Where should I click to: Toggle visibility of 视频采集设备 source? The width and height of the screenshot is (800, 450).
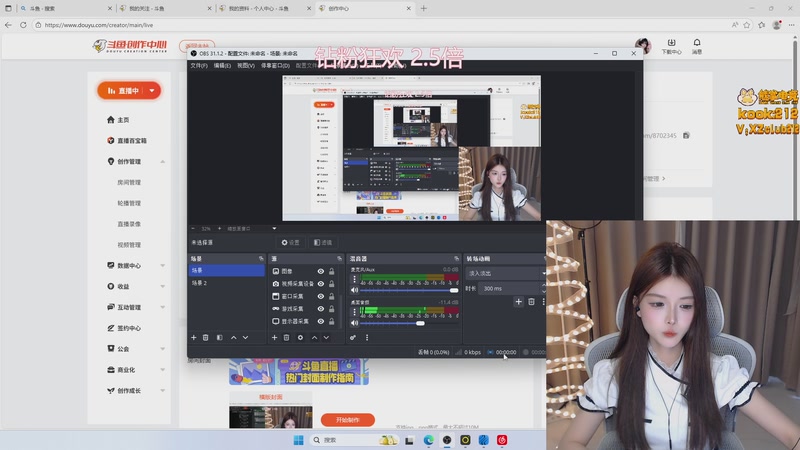(x=320, y=284)
